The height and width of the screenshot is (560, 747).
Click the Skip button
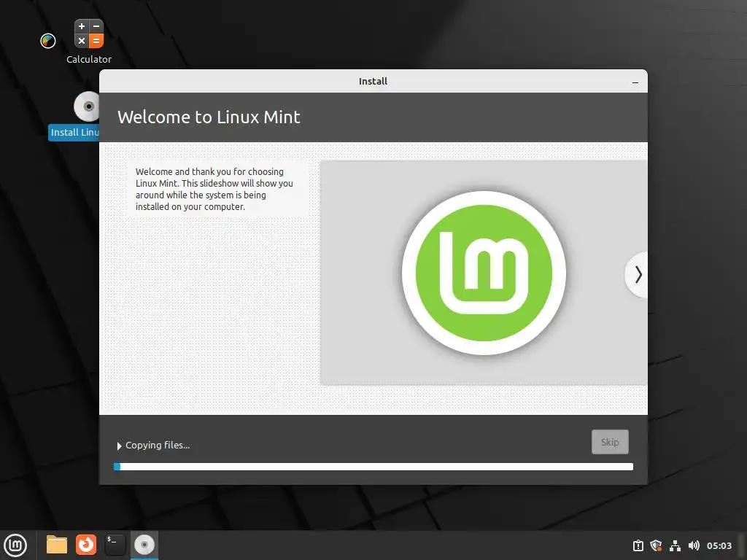click(x=610, y=442)
